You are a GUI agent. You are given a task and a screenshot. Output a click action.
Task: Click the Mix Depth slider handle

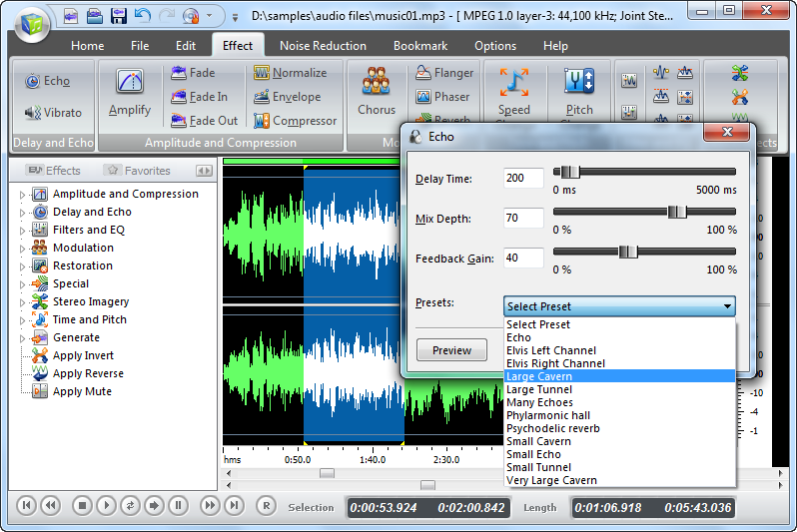pos(677,212)
